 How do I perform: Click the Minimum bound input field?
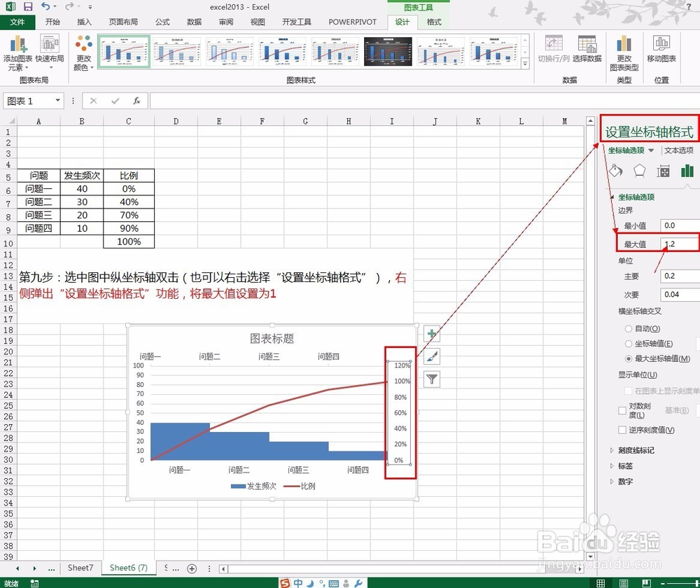pos(680,225)
